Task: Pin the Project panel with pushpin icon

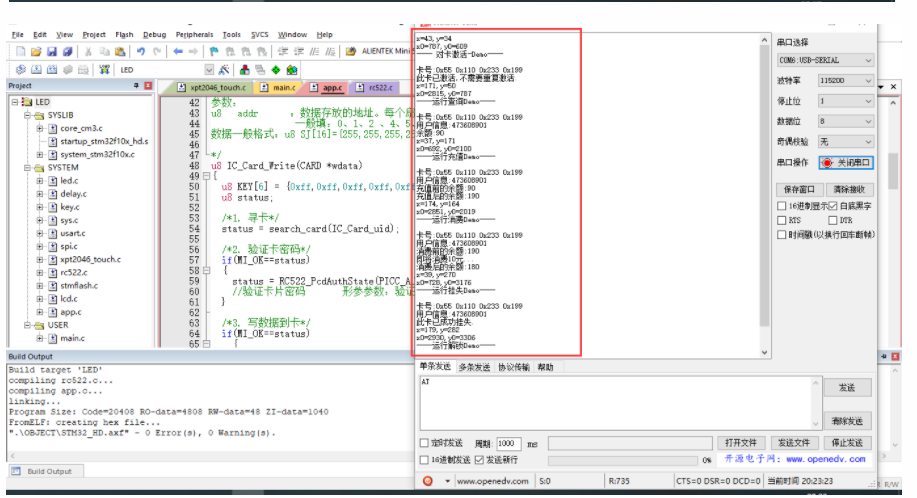Action: [x=136, y=85]
